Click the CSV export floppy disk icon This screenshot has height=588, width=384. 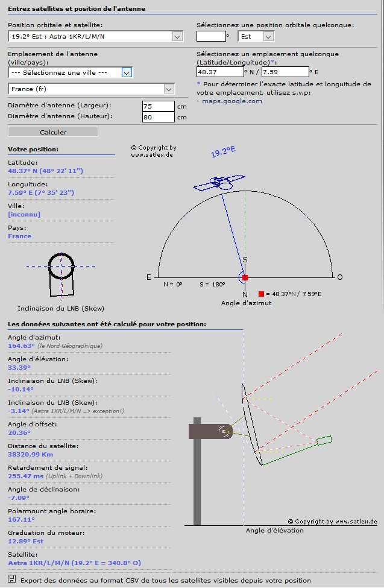tap(11, 578)
